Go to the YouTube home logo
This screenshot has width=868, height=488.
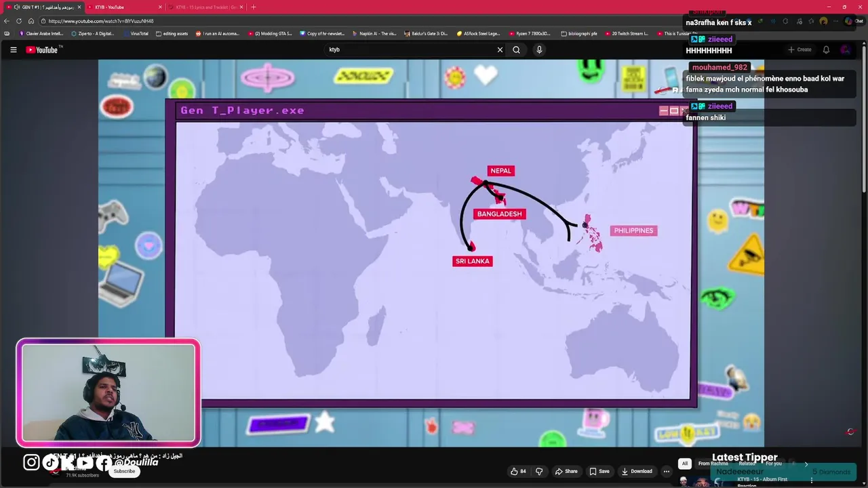(43, 49)
